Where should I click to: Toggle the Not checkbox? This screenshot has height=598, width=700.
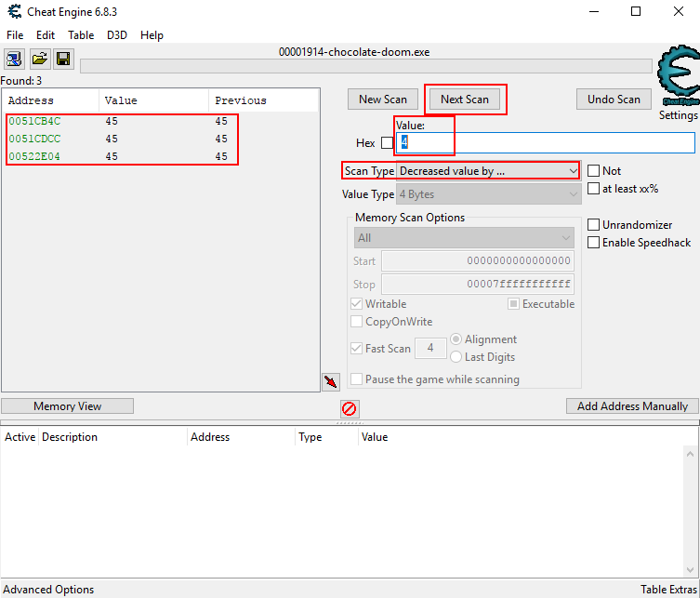click(x=594, y=171)
